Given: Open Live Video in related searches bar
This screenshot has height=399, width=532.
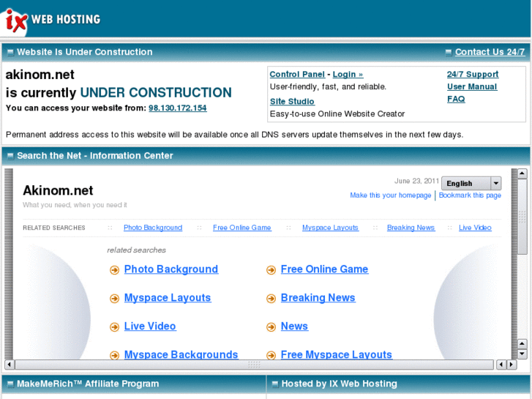Looking at the screenshot, I should (475, 228).
